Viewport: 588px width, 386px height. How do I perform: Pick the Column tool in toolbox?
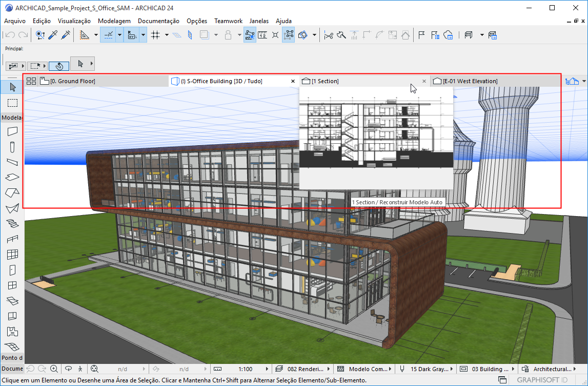12,147
